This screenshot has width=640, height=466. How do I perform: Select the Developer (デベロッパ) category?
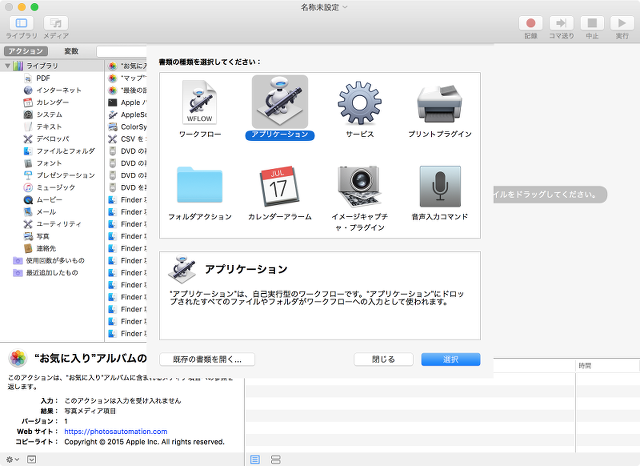tap(52, 139)
